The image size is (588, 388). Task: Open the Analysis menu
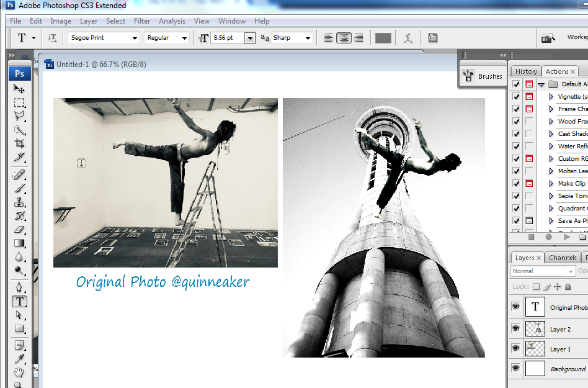(172, 21)
